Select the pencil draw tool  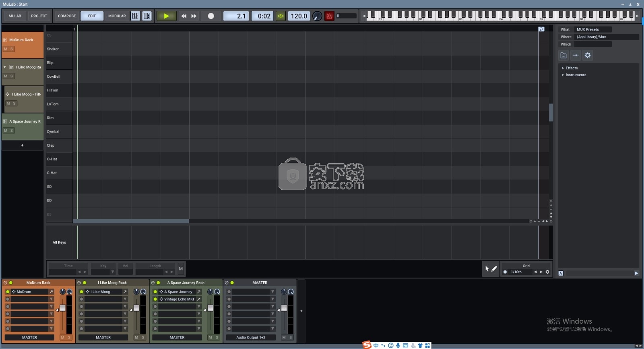click(x=494, y=269)
